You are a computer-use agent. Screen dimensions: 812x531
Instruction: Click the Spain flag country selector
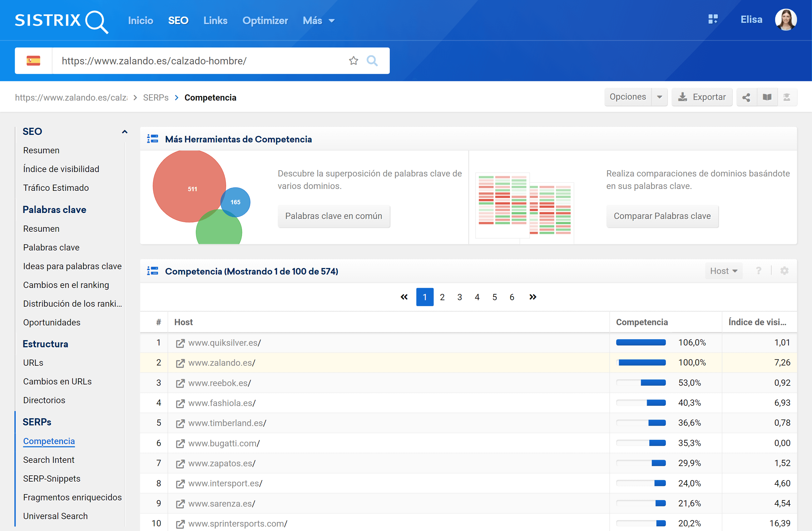tap(33, 61)
